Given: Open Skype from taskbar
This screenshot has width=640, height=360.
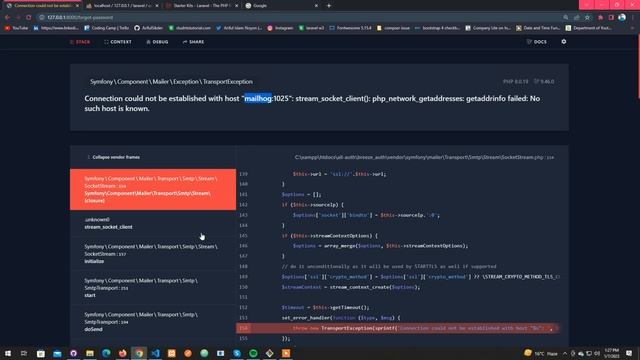Looking at the screenshot, I should coord(237,353).
